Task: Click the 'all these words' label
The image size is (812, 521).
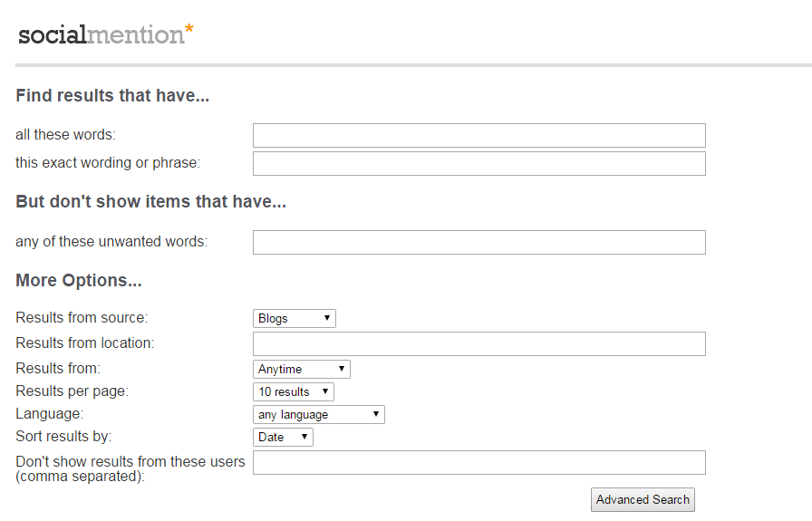Action: click(x=66, y=135)
